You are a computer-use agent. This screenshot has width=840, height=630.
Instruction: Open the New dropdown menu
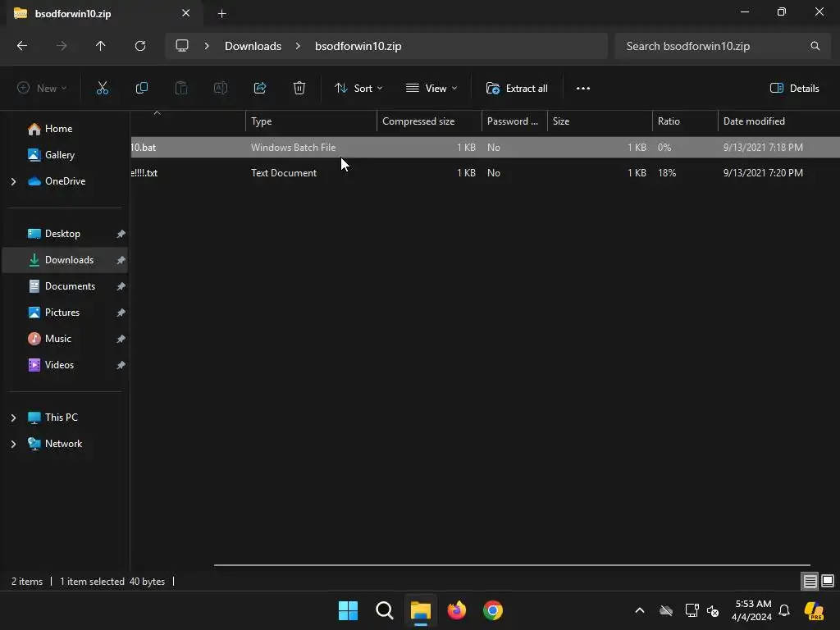click(42, 89)
